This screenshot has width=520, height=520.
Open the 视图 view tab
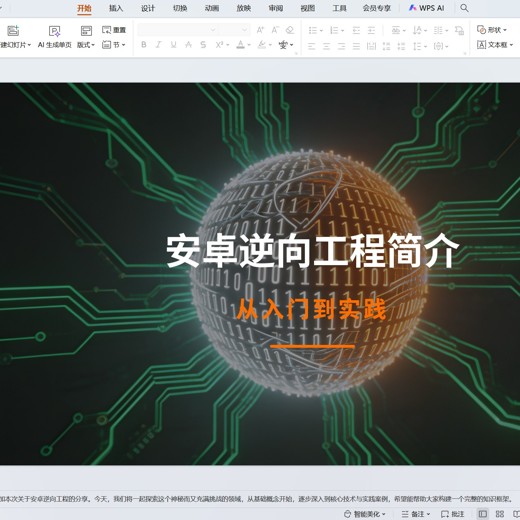tap(308, 8)
